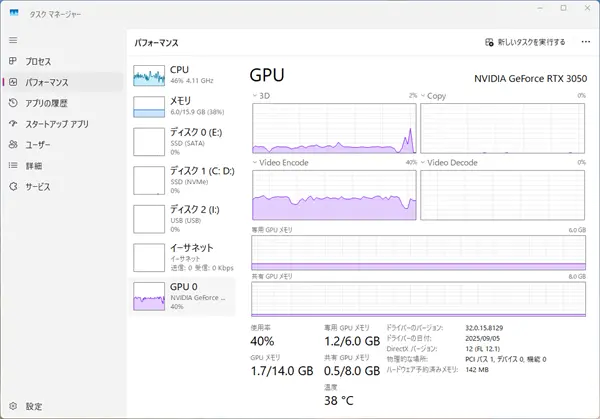Click the 46% 4.11 GHz CPU text

[x=192, y=81]
